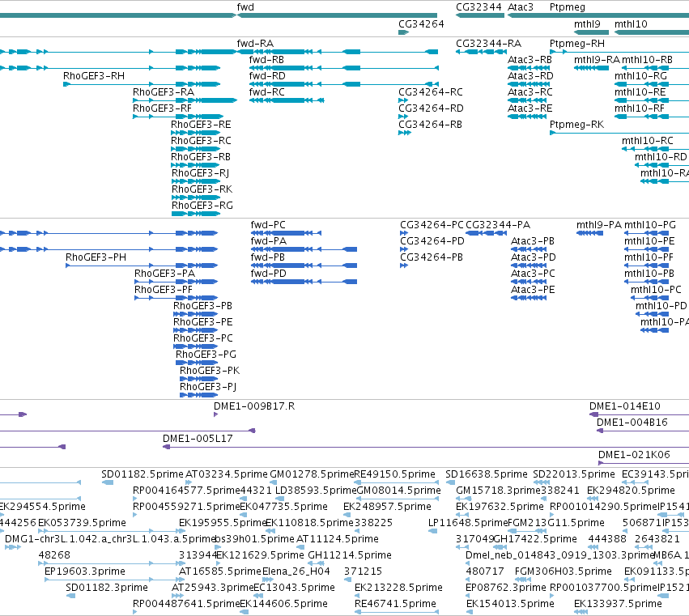Image resolution: width=689 pixels, height=616 pixels.
Task: Select cDNA SD01182.5prime
Action: [x=108, y=483]
